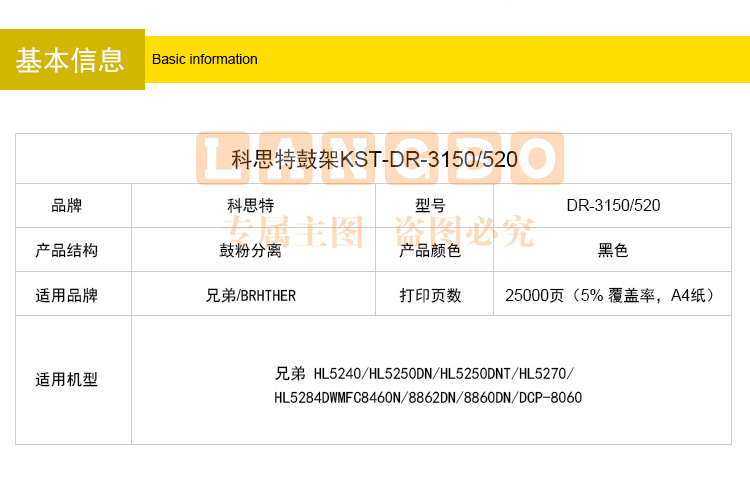Image resolution: width=750 pixels, height=479 pixels.
Task: Click the 基本信息 heading block
Action: pos(72,59)
